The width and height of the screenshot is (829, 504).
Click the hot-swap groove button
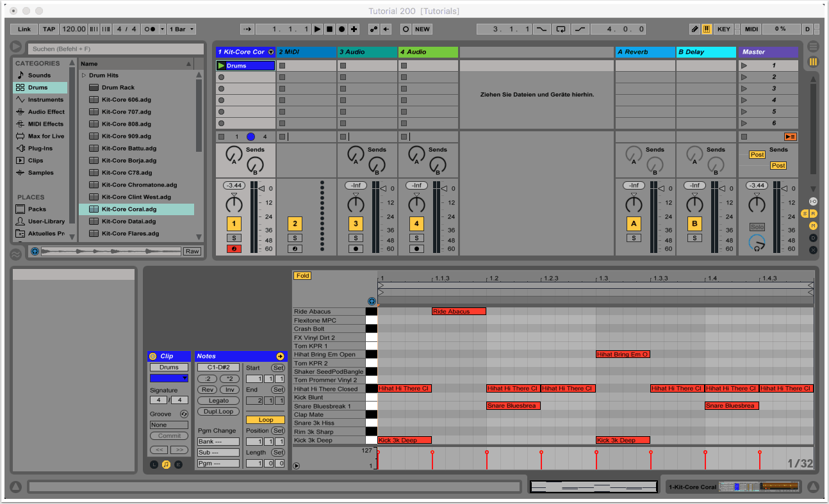pos(184,414)
